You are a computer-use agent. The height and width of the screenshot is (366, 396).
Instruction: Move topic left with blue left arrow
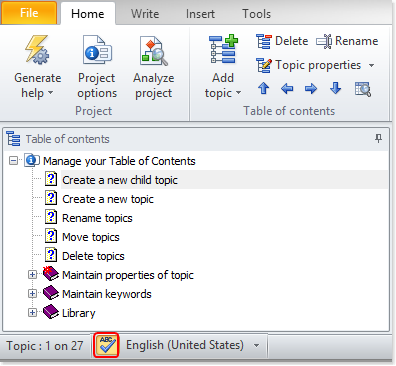(287, 89)
